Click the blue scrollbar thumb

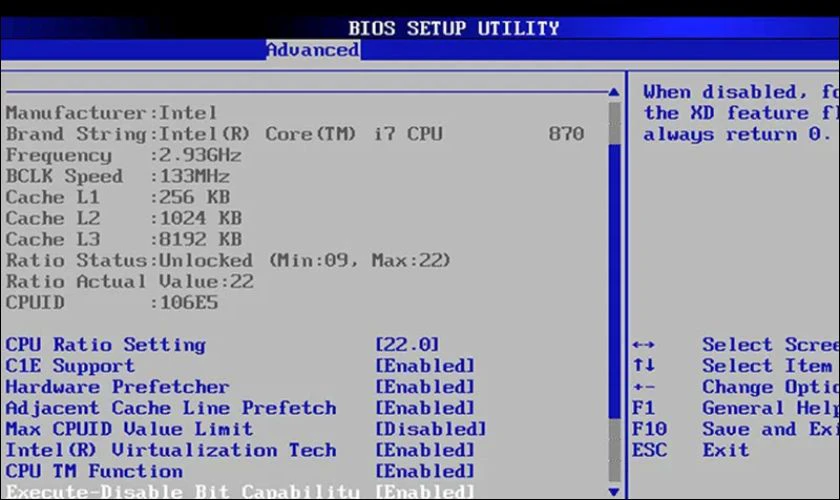[614, 281]
